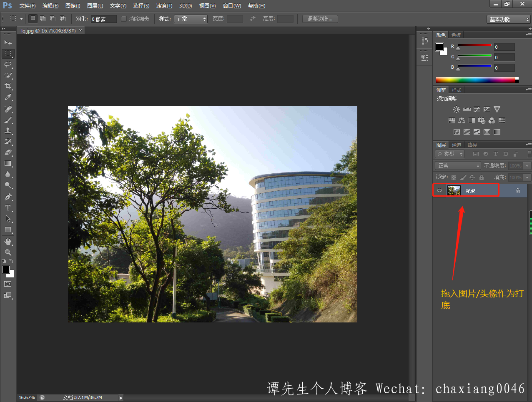Close the lq.jpg document tab
This screenshot has width=532, height=402.
[x=80, y=30]
